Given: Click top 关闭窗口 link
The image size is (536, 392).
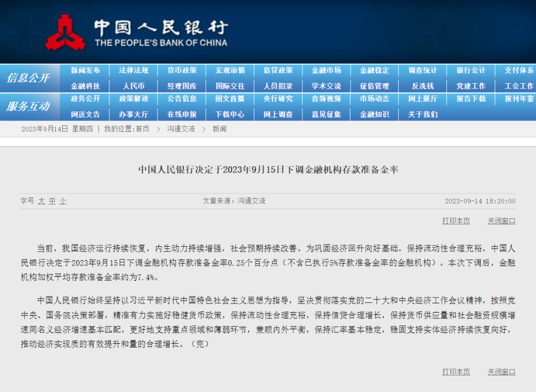Looking at the screenshot, I should pos(501,221).
